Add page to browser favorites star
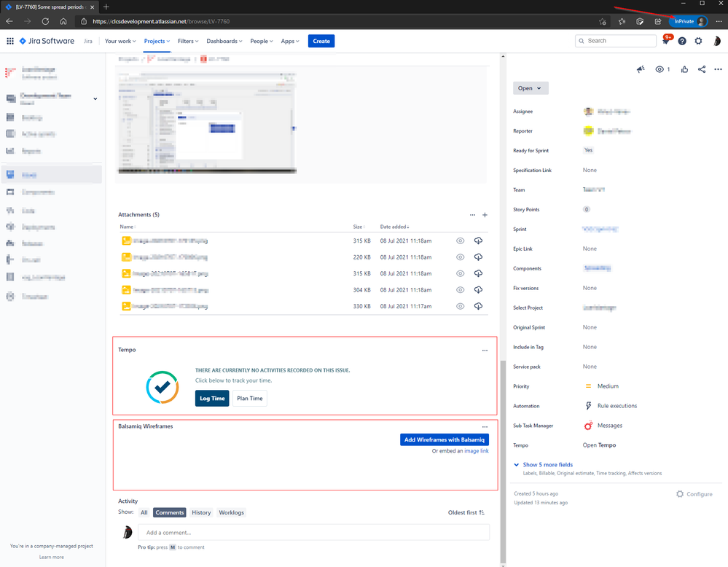 pyautogui.click(x=602, y=21)
